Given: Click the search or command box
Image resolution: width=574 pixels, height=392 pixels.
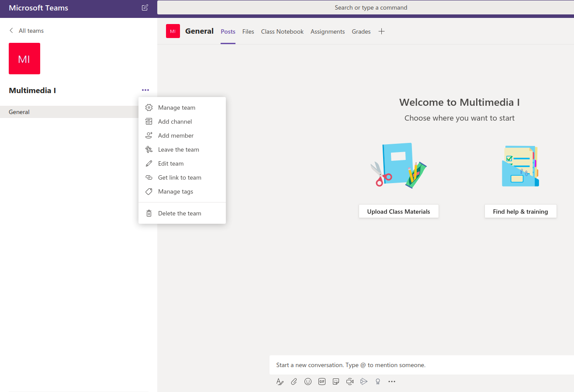Looking at the screenshot, I should (x=366, y=7).
